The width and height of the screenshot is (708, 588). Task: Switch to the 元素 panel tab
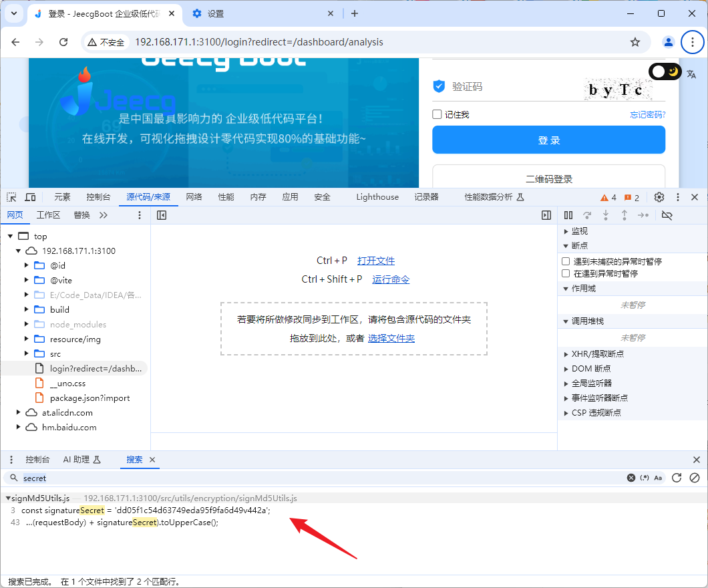pos(62,197)
